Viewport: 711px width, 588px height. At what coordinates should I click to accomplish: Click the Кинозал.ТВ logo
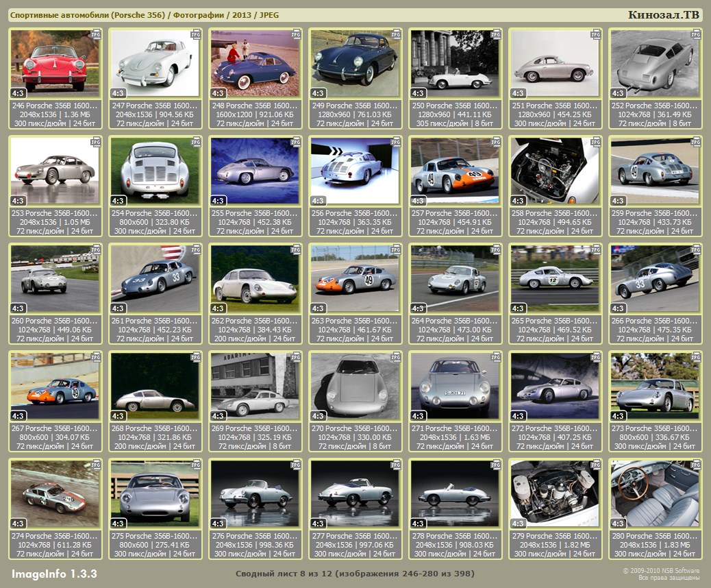coord(664,15)
